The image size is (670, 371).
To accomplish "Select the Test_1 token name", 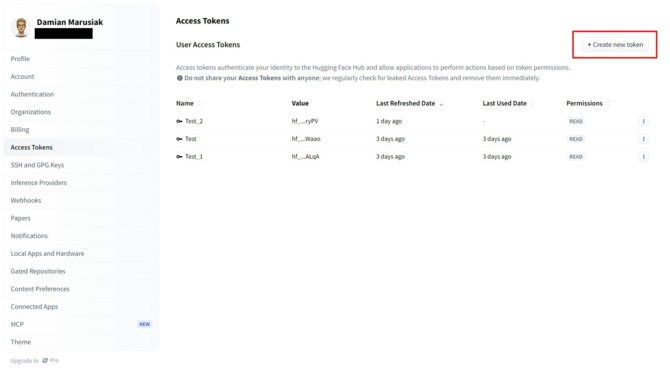I will [194, 157].
